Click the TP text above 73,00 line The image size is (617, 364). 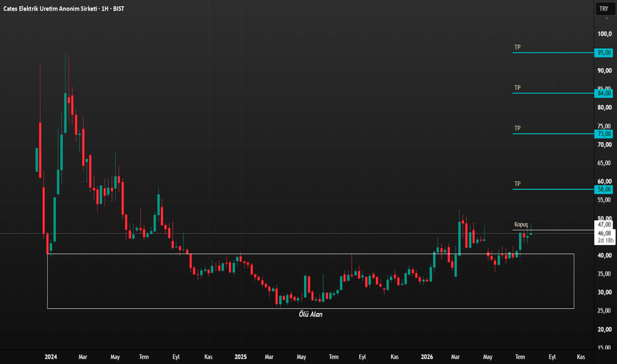coord(518,128)
